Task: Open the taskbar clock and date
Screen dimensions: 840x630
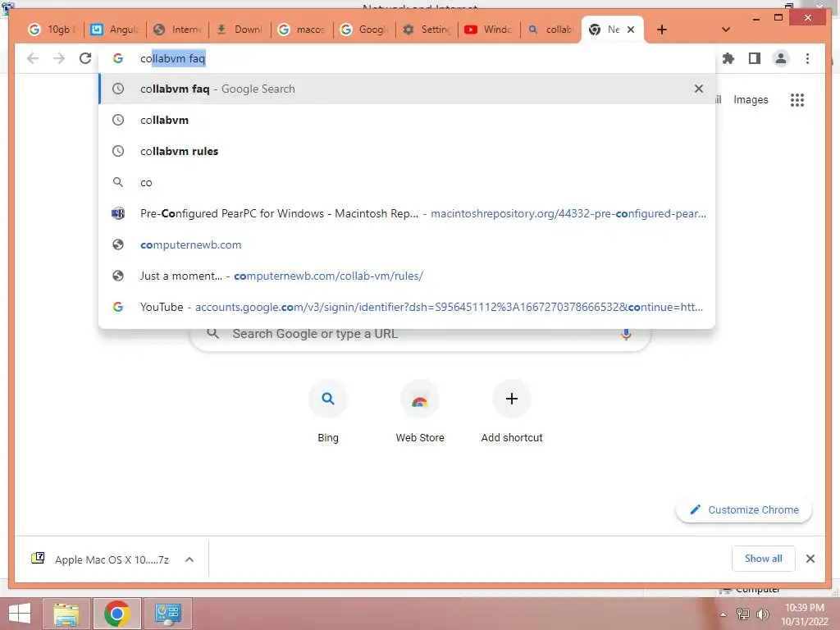Action: point(804,614)
